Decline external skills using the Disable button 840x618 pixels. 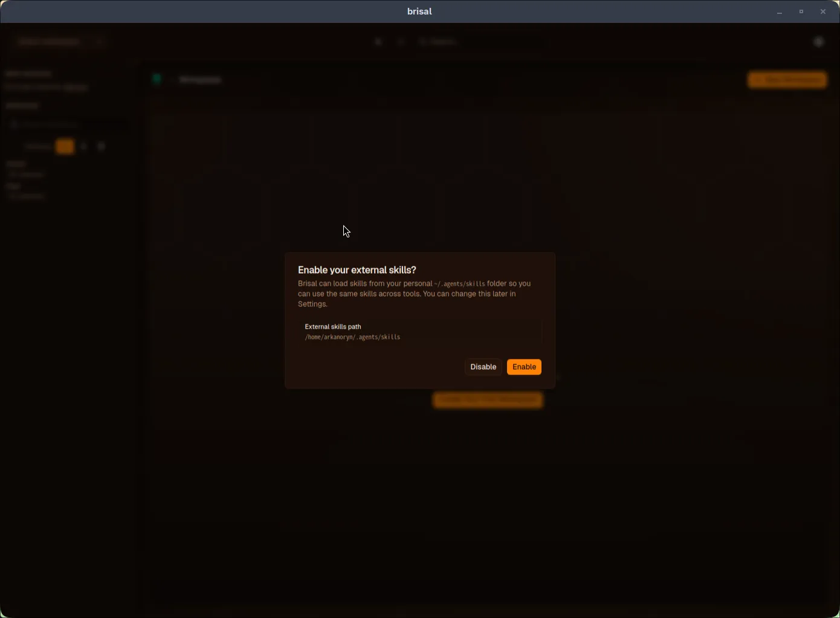click(x=483, y=367)
